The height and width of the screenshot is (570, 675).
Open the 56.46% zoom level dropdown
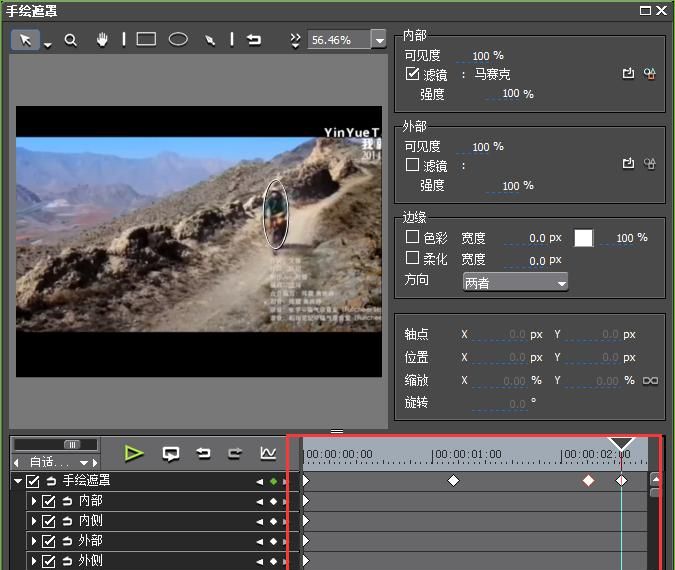pyautogui.click(x=378, y=40)
